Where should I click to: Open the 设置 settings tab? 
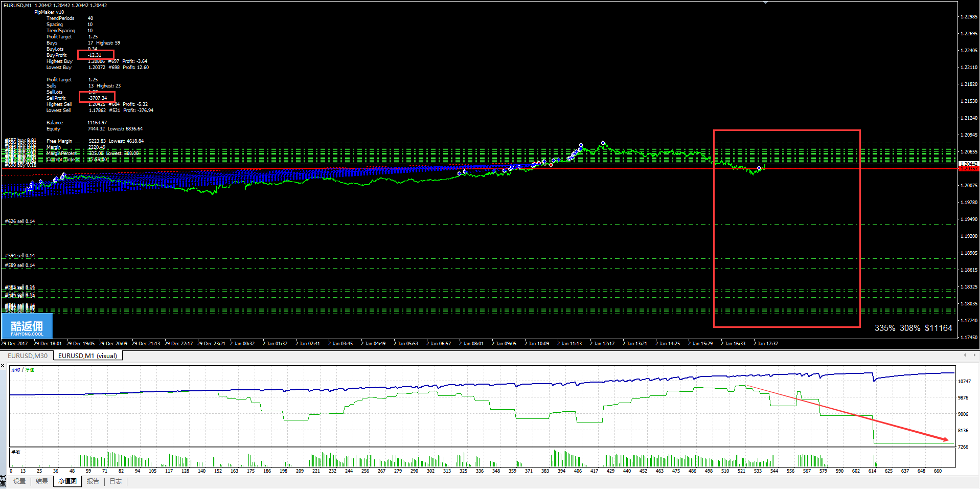19,481
